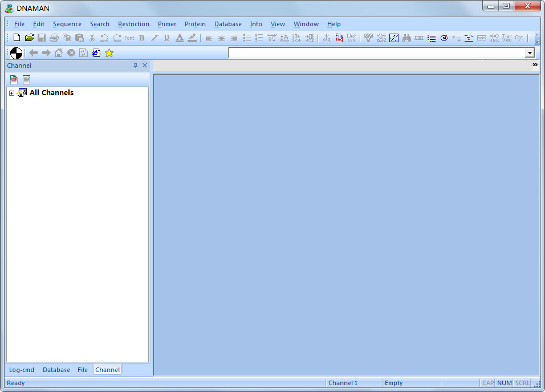545x392 pixels.
Task: Close the Channel panel
Action: click(x=145, y=66)
